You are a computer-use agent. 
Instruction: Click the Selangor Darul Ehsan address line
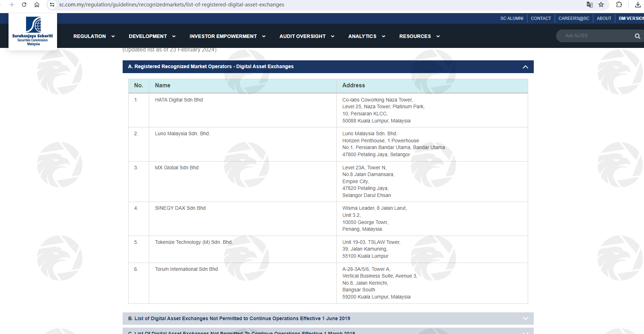(366, 195)
